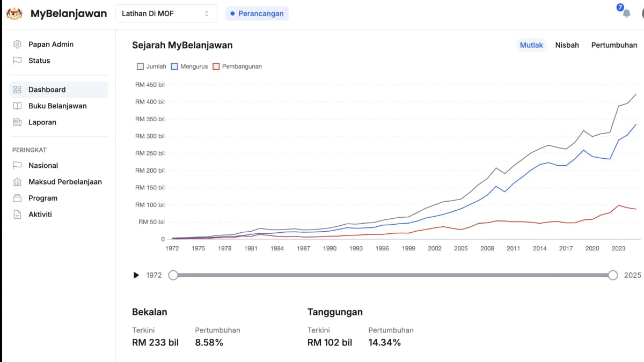Select Aktiviti under Peringkat
This screenshot has width=644, height=362.
[x=58, y=215]
